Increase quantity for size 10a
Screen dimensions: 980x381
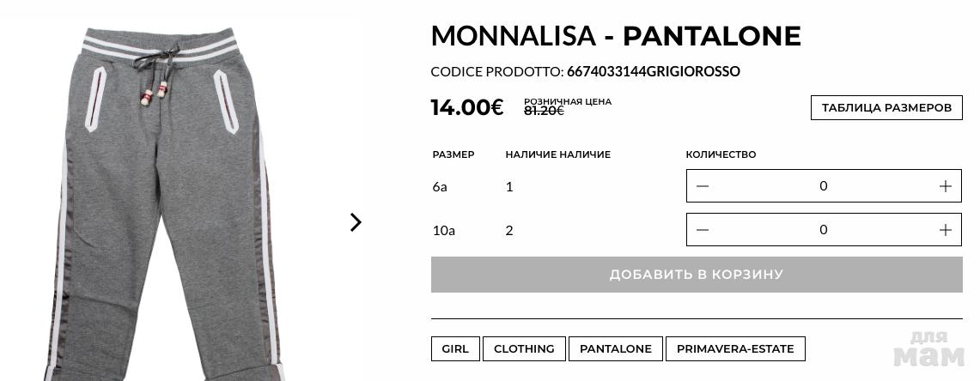[x=945, y=230]
